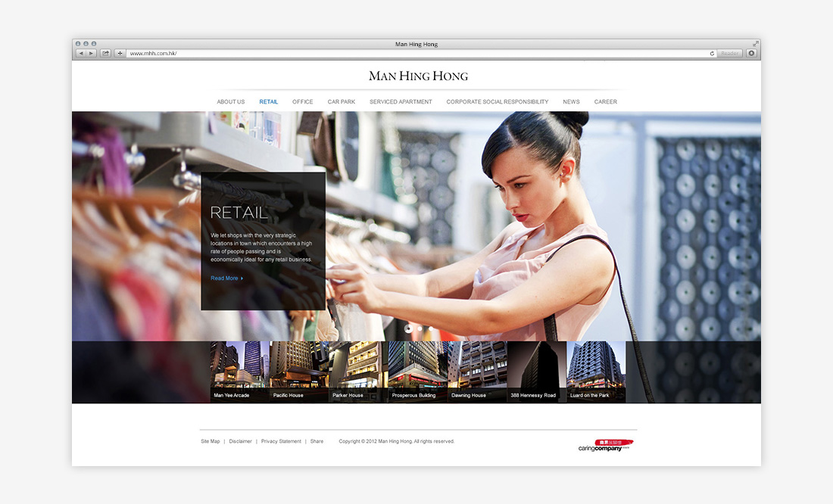Click the browser back navigation arrow
This screenshot has width=833, height=504.
click(x=82, y=53)
